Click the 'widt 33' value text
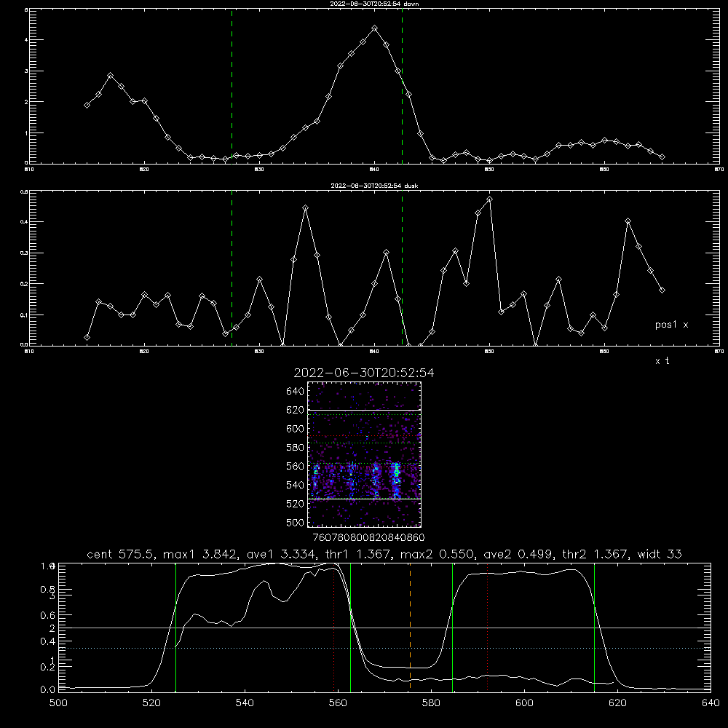This screenshot has width=728, height=728. point(660,554)
